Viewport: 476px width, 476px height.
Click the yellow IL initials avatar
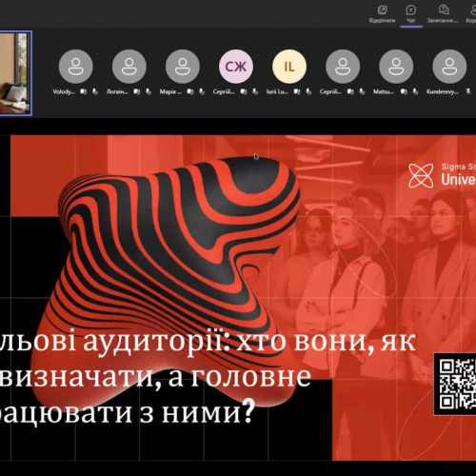point(289,67)
